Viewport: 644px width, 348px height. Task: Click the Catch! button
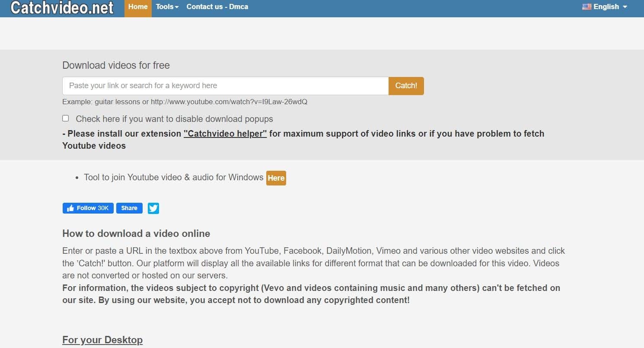point(406,86)
